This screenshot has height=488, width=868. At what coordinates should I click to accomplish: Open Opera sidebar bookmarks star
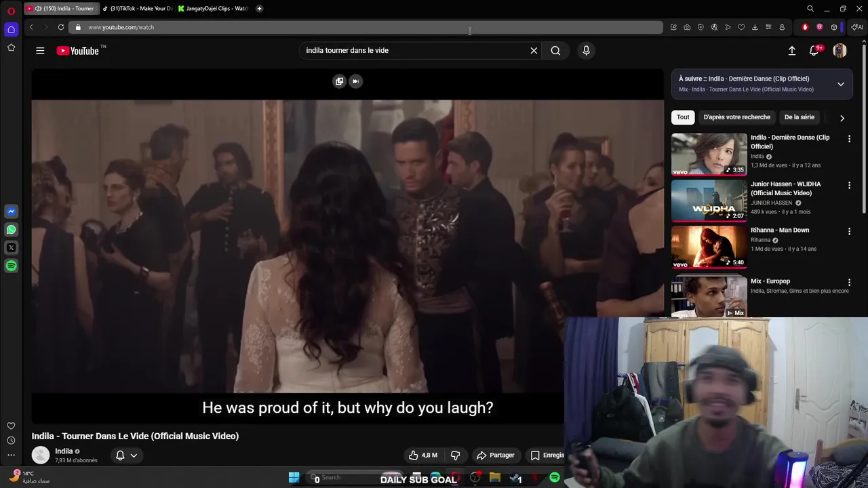coord(11,47)
